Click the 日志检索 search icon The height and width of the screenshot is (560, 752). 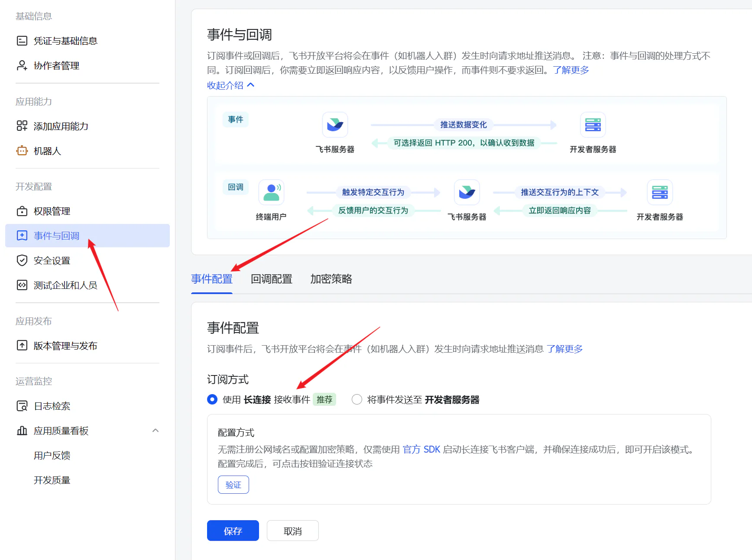(22, 406)
